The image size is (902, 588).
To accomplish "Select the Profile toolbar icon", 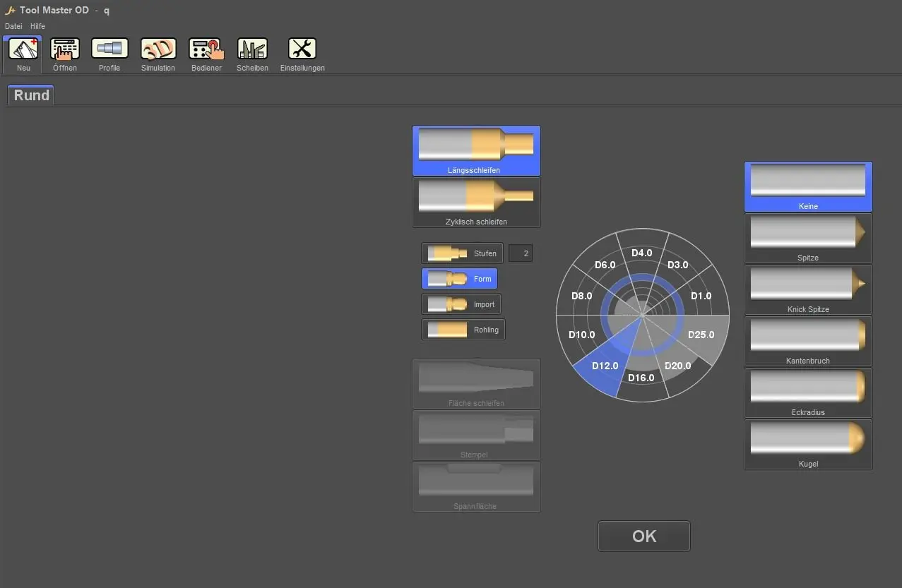I will point(109,49).
